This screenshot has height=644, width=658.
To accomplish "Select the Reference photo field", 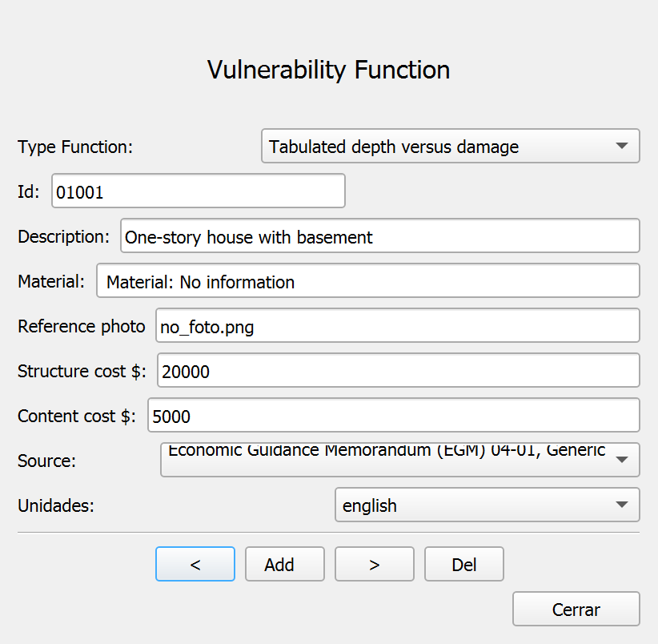I will (x=397, y=326).
